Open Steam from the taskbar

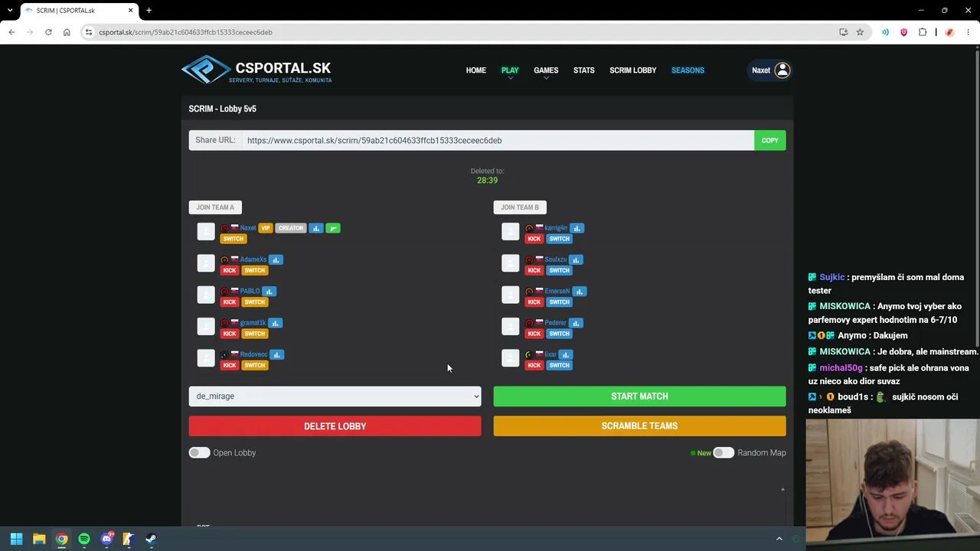click(x=151, y=539)
